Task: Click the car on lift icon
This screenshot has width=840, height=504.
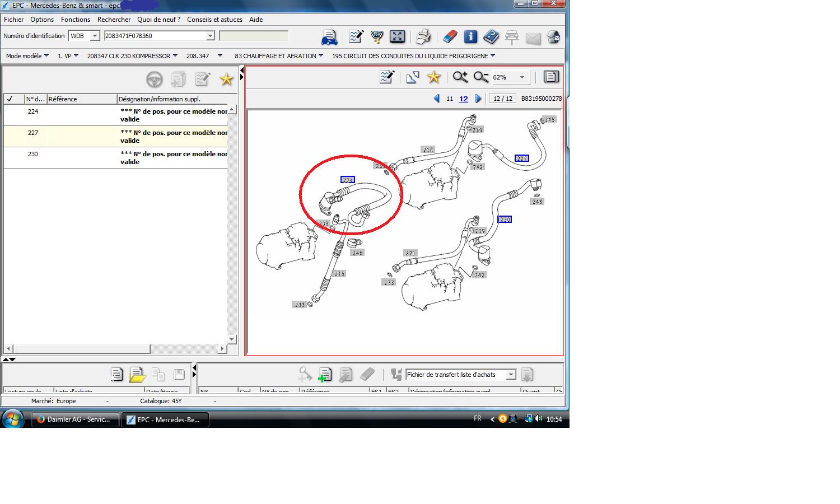Action: (512, 37)
